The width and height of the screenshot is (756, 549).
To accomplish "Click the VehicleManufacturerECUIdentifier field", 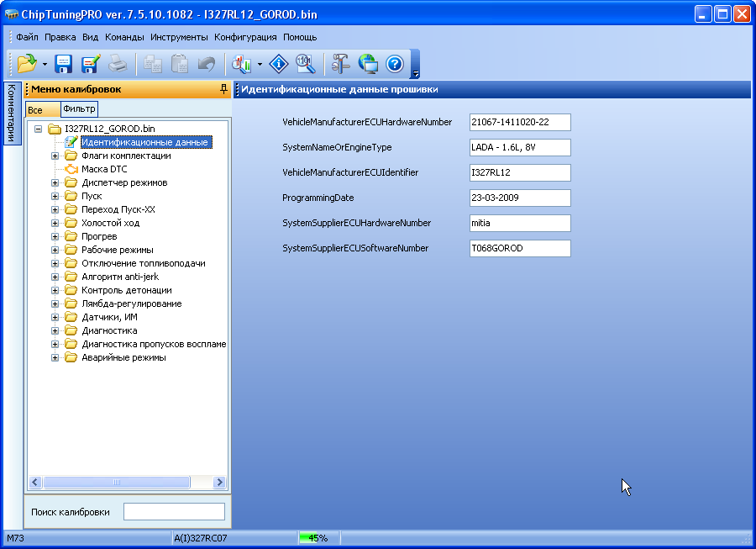I will [520, 172].
